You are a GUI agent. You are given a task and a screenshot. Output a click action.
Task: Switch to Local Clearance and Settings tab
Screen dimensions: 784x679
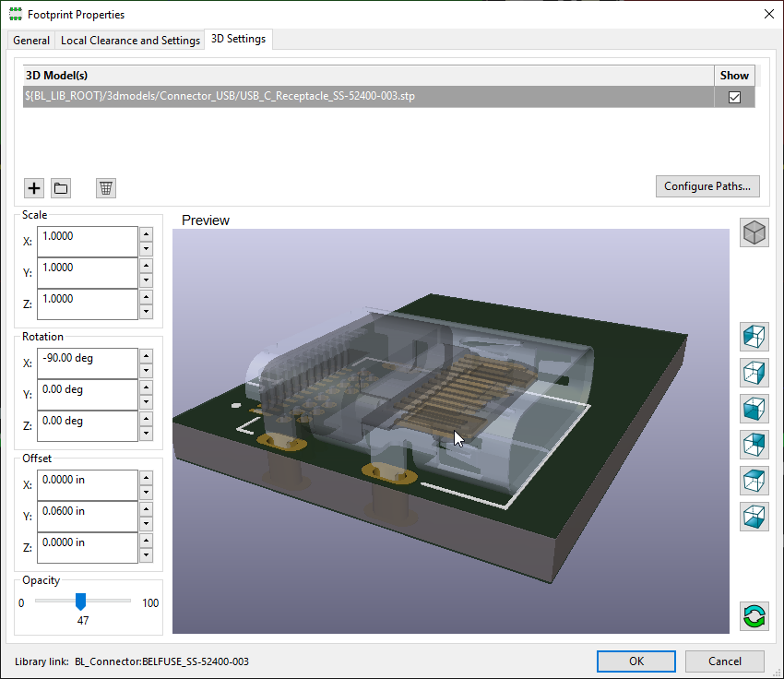[x=130, y=41]
